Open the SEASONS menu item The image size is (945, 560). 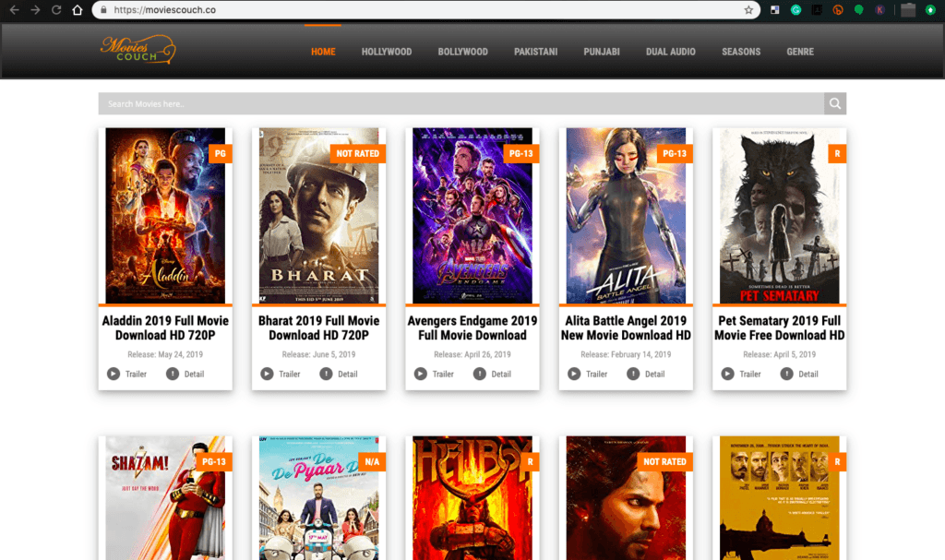tap(741, 52)
